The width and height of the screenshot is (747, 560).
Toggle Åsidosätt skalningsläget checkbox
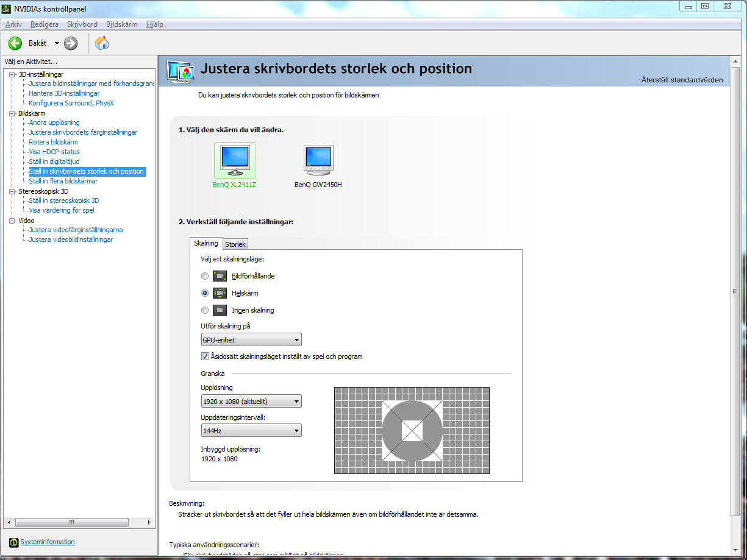pyautogui.click(x=205, y=356)
